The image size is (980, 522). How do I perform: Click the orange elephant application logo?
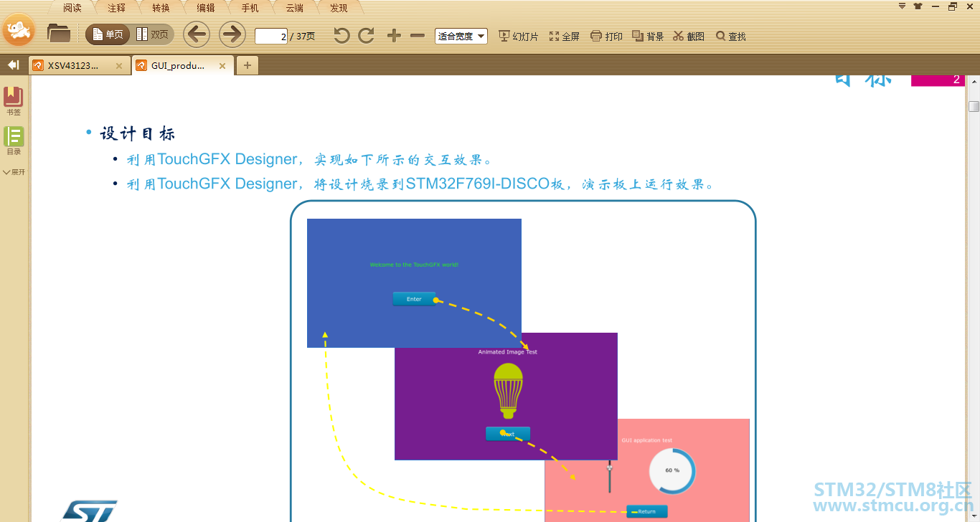tap(19, 30)
